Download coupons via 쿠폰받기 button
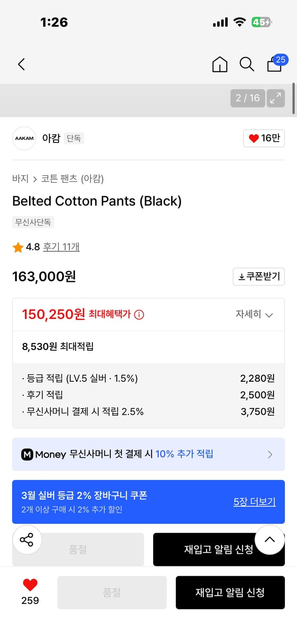 click(x=259, y=276)
